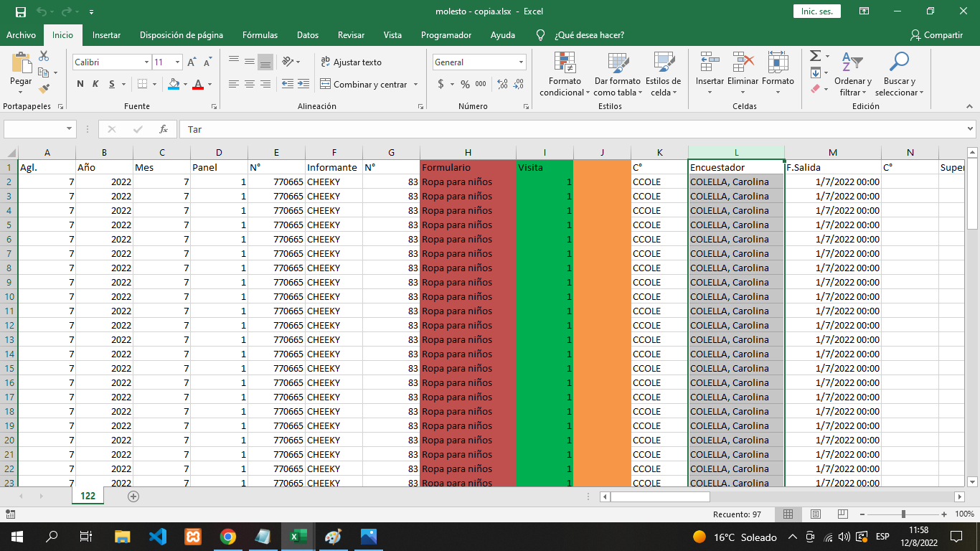This screenshot has width=980, height=551.
Task: Select column H header
Action: pos(468,152)
